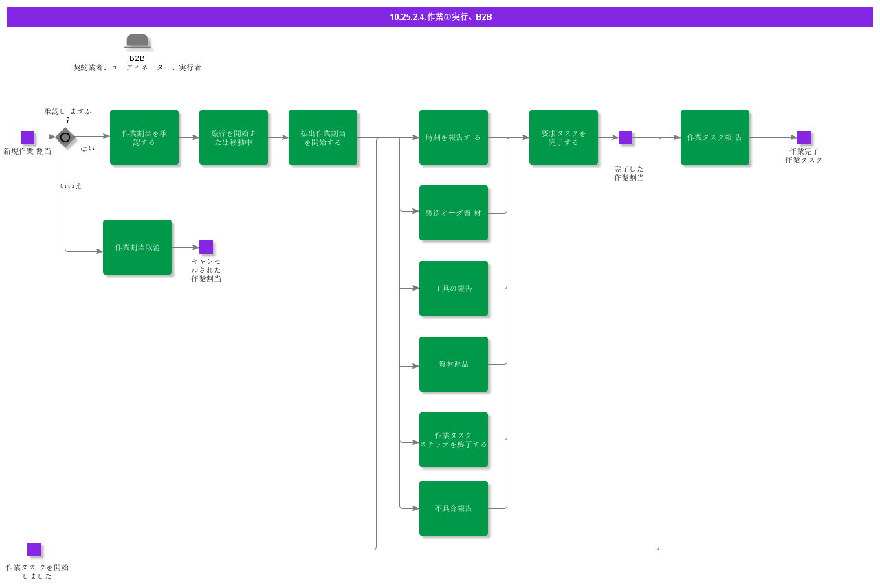The width and height of the screenshot is (880, 588).
Task: Open the 作業タスク報告 process box
Action: pos(715,137)
